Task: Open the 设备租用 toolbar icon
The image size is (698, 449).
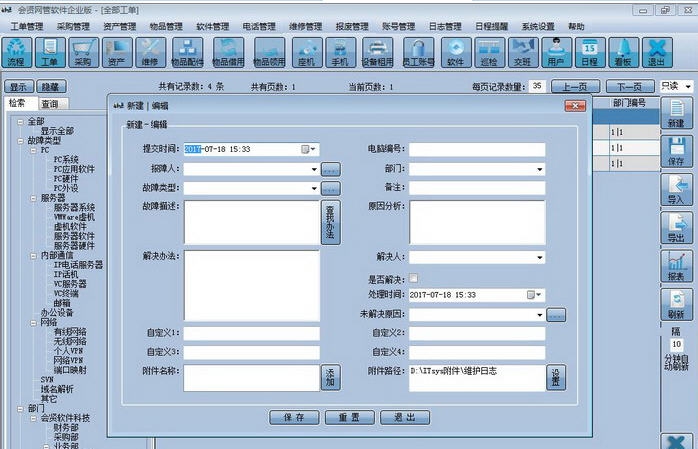Action: tap(377, 53)
